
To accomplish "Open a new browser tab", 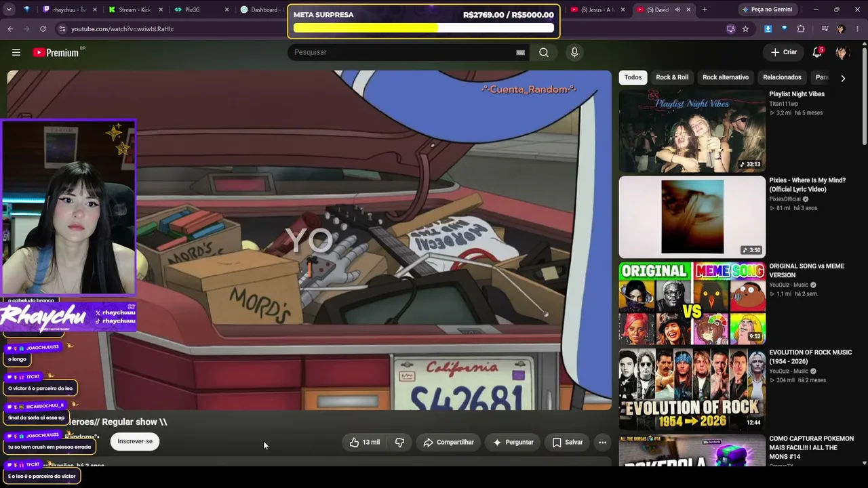I will pos(705,9).
